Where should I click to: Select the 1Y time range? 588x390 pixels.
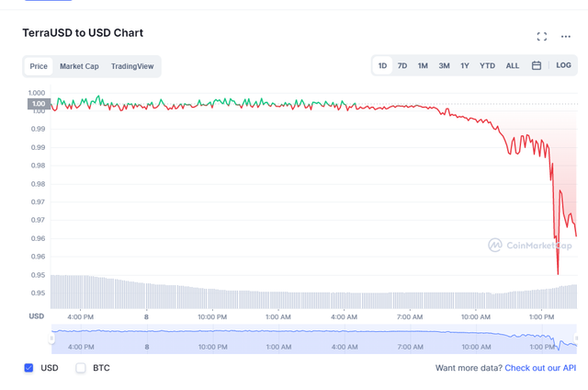point(465,66)
